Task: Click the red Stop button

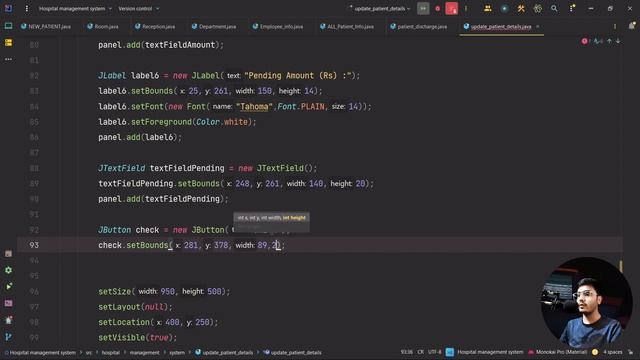Action: click(451, 9)
